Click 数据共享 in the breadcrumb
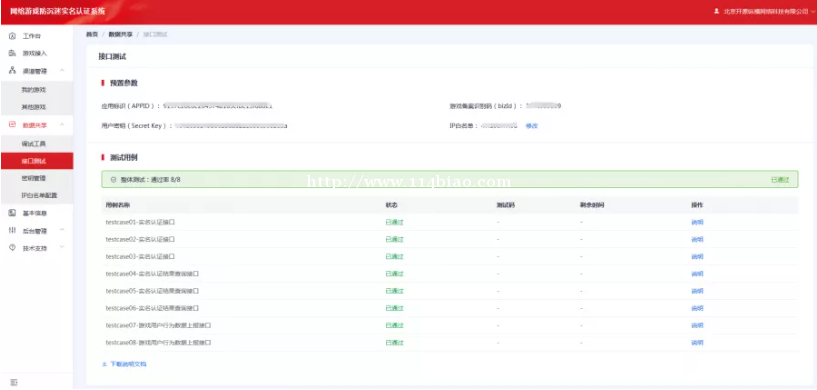 pyautogui.click(x=120, y=34)
